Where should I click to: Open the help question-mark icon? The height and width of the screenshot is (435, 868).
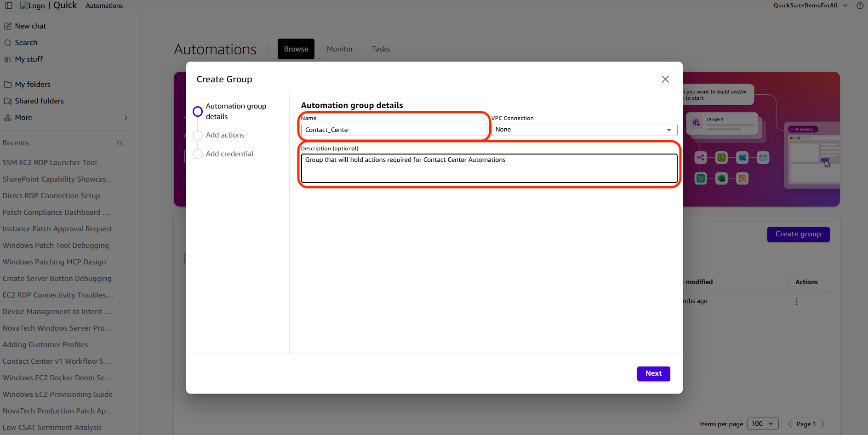coord(860,6)
